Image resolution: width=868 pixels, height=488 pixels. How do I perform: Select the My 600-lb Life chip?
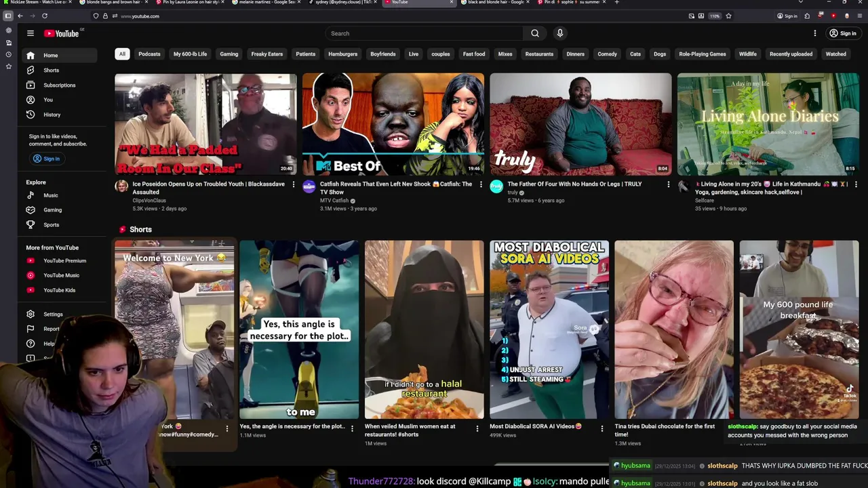(x=190, y=54)
